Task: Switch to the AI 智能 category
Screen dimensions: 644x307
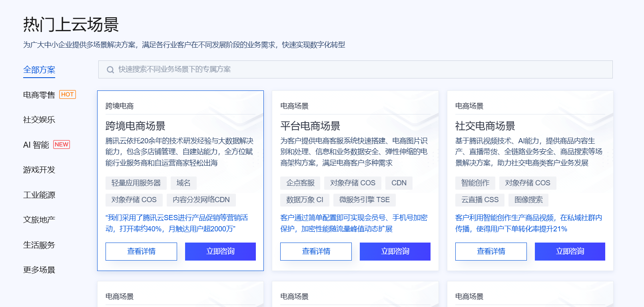Action: point(36,145)
